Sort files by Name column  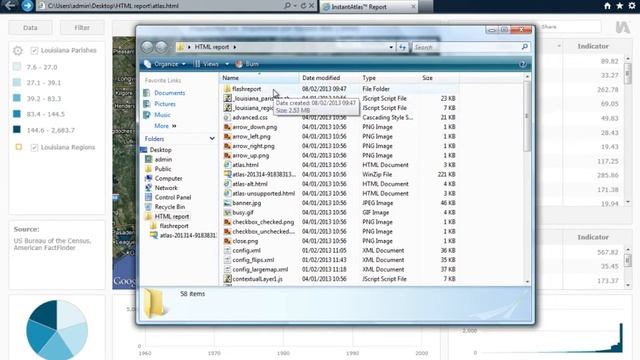pos(259,78)
